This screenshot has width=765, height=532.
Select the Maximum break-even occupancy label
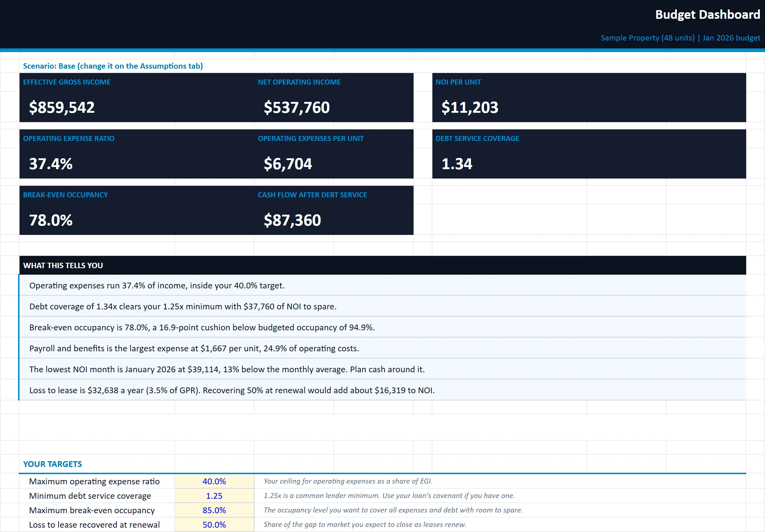(92, 510)
